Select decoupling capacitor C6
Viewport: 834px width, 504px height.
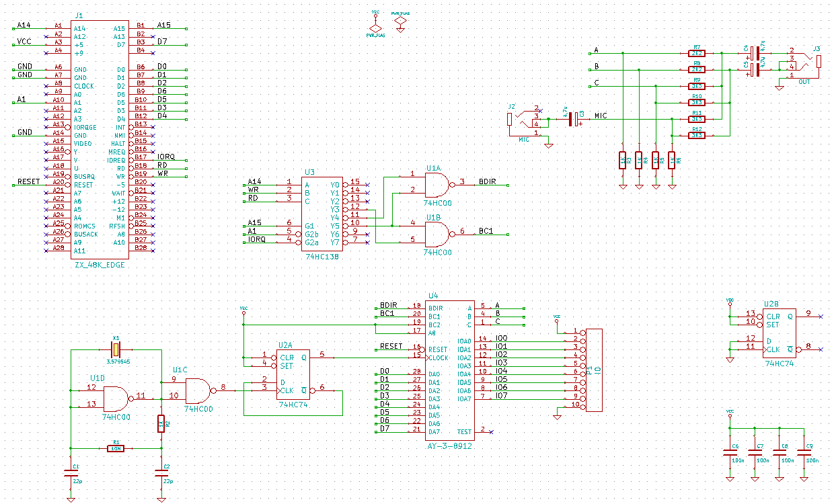pyautogui.click(x=730, y=453)
